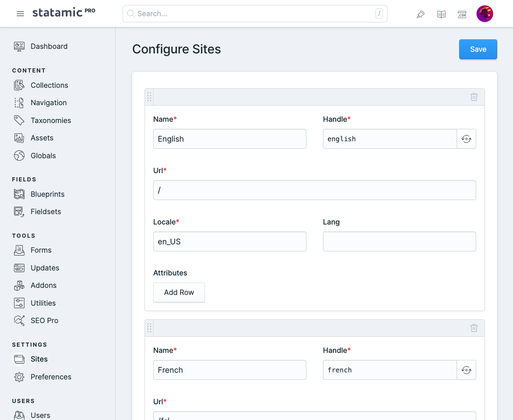Screen dimensions: 513x420
Task: Open Users in the sidebar
Action: [x=40, y=415]
